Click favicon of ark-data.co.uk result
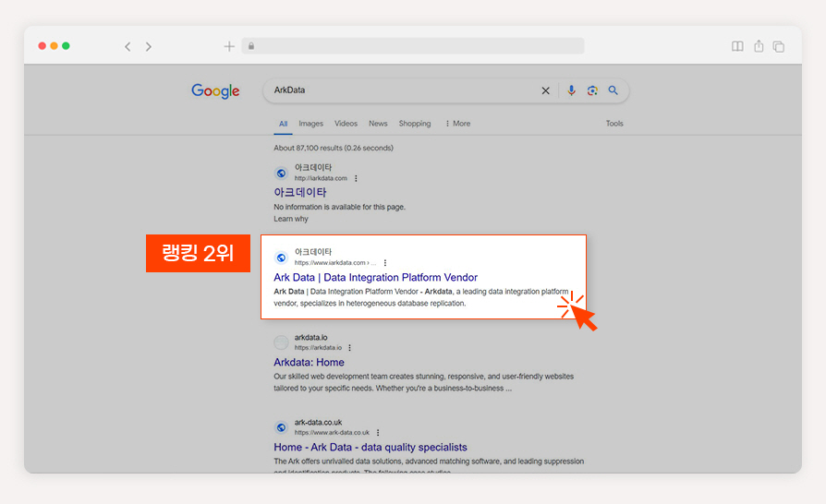The height and width of the screenshot is (504, 826). click(281, 427)
